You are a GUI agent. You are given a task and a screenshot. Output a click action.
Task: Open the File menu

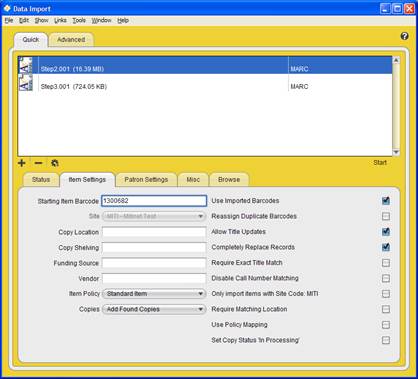(9, 20)
